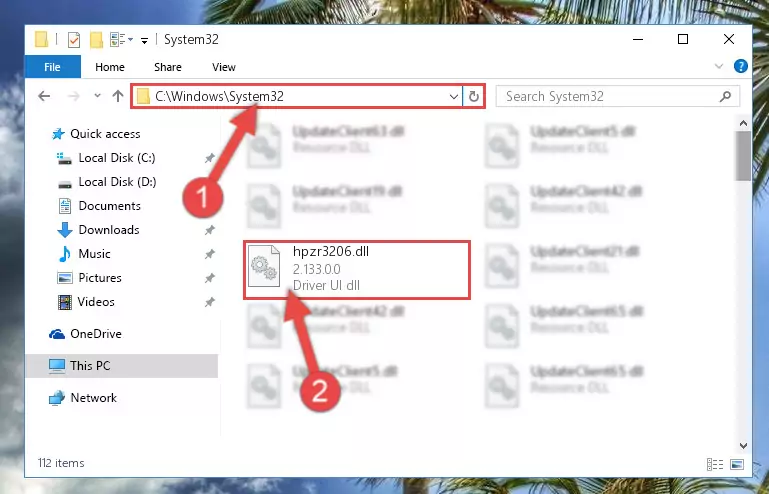Click the address bar path C:\Windows\System32

[219, 96]
